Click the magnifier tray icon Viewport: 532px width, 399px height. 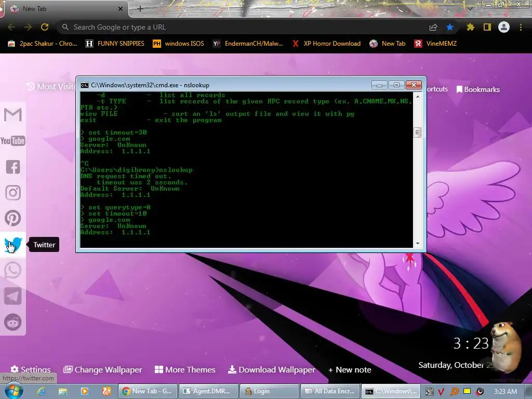coord(454,392)
